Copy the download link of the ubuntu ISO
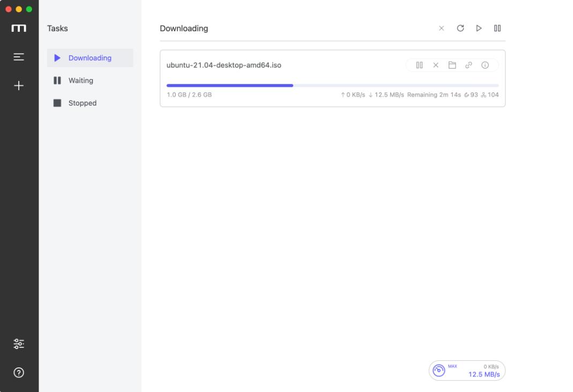This screenshot has width=573, height=392. point(468,65)
